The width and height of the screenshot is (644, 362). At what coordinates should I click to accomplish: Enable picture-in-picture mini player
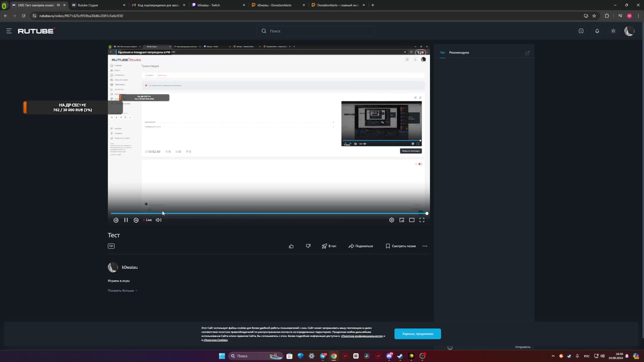click(x=401, y=220)
